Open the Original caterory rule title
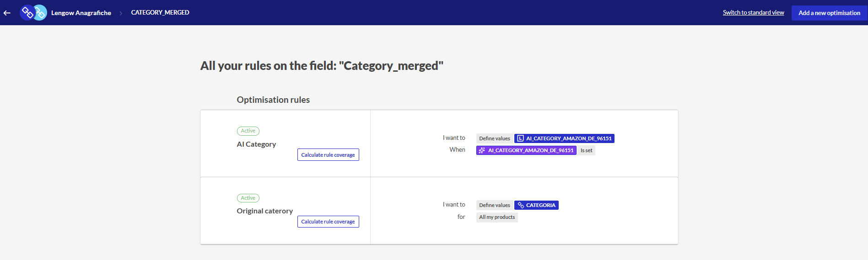This screenshot has width=868, height=260. click(264, 211)
